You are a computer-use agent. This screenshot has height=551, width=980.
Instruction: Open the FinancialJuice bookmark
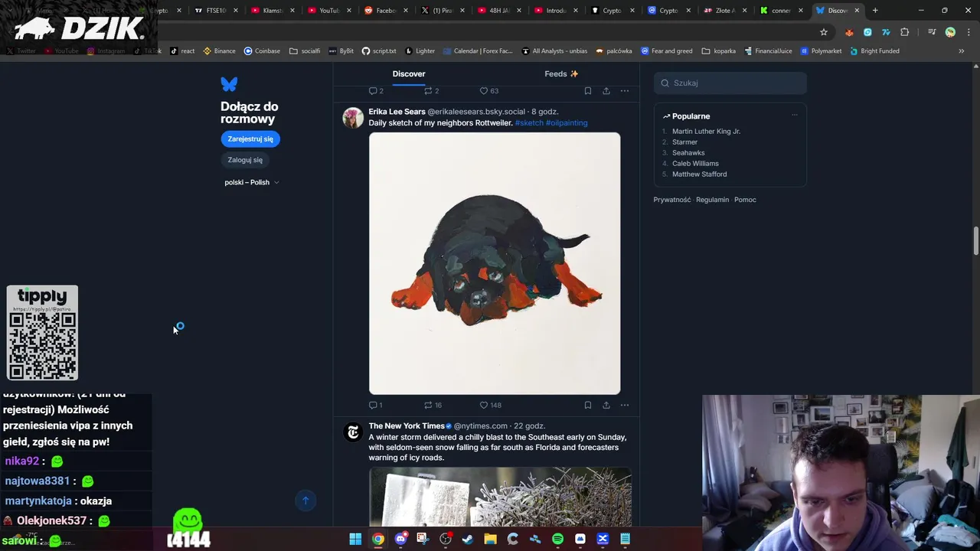768,51
